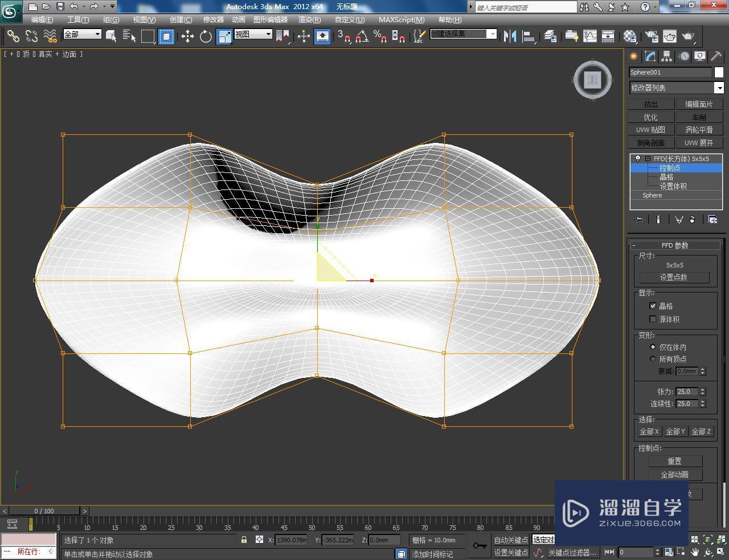Pin the modifier stack
This screenshot has height=560, width=729.
click(x=637, y=219)
